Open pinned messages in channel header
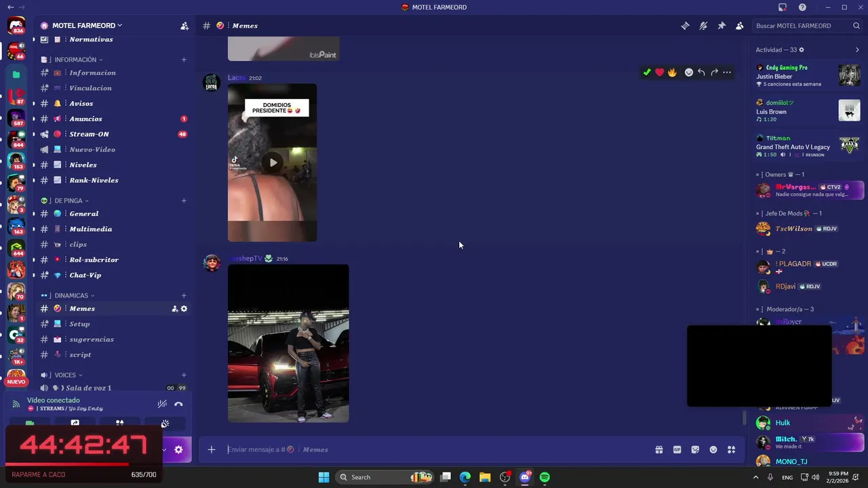 (722, 26)
